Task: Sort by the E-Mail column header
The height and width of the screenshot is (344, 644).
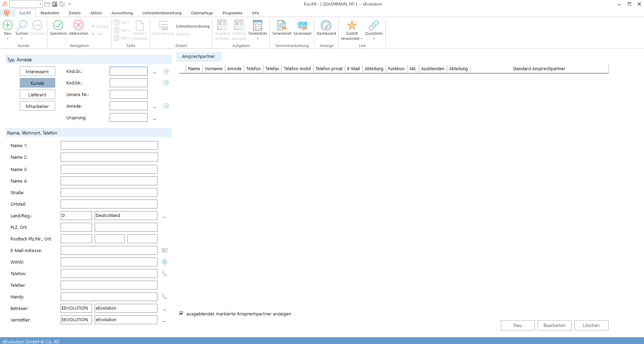Action: pos(353,68)
